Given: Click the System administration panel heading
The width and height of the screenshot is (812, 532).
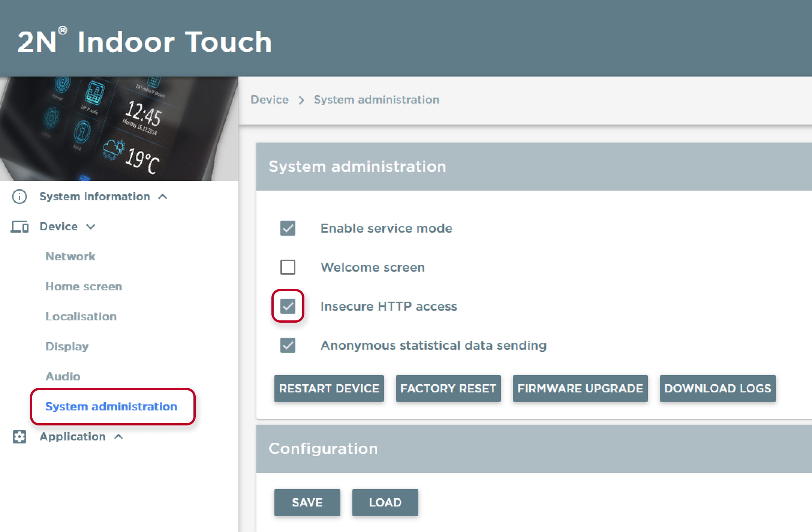Looking at the screenshot, I should [357, 167].
